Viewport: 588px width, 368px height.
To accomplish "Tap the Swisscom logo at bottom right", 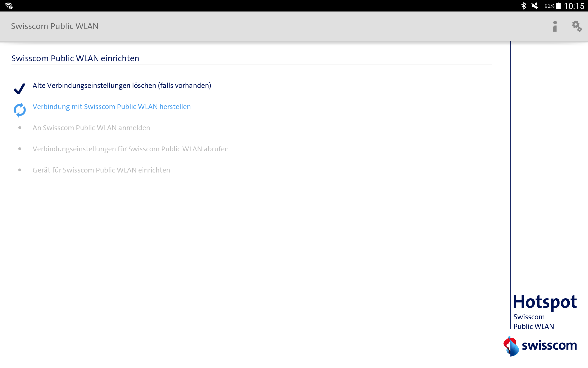I will coord(540,346).
